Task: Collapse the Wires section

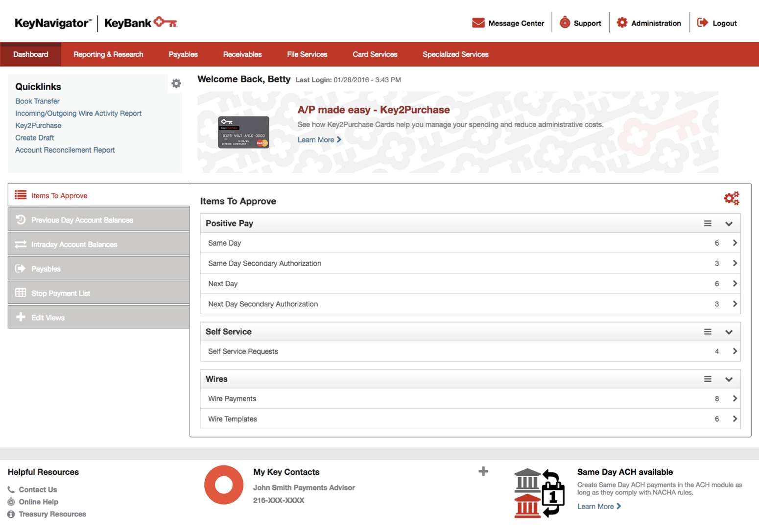Action: tap(729, 380)
